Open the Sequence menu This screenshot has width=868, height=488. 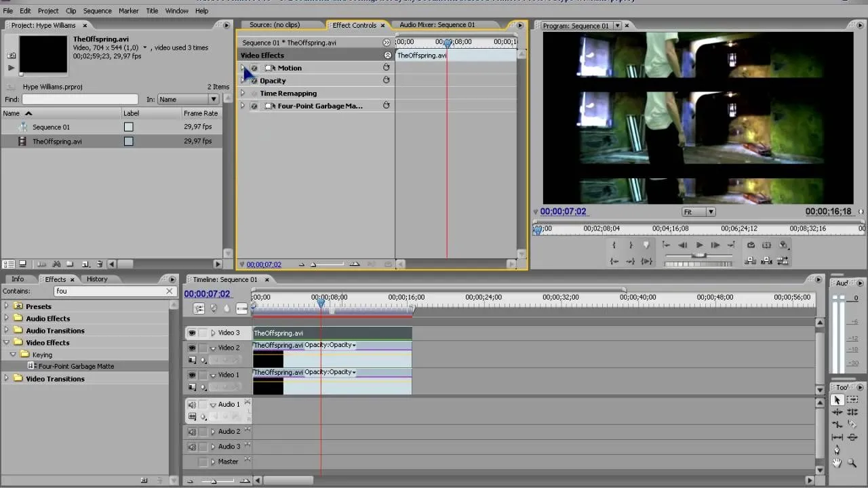click(x=97, y=11)
